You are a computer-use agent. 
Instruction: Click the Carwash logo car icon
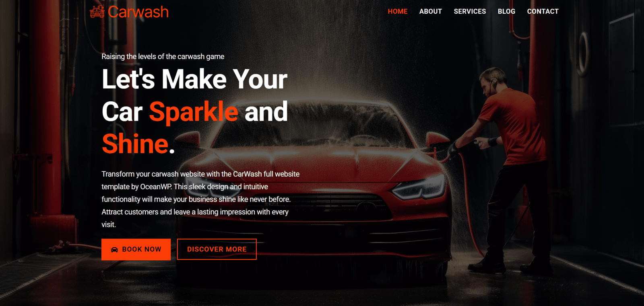click(x=97, y=12)
